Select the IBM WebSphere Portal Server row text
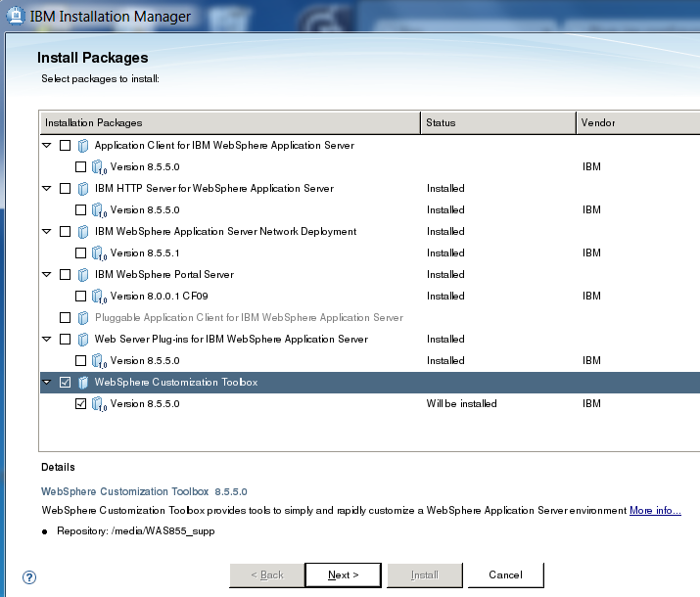The width and height of the screenshot is (700, 597). [164, 274]
